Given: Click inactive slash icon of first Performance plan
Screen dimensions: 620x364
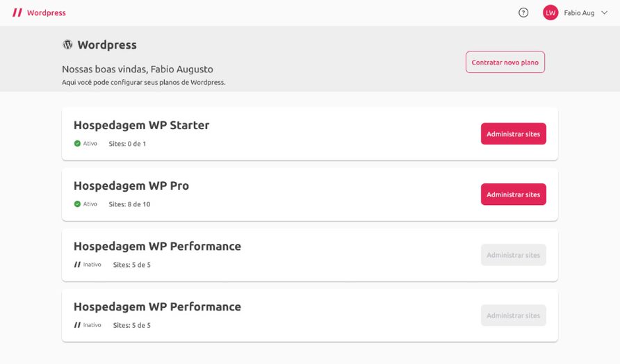Looking at the screenshot, I should (77, 265).
